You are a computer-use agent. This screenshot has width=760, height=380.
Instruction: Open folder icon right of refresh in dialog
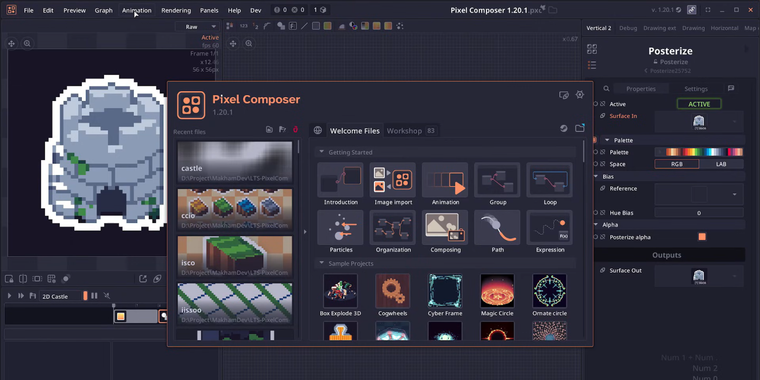pos(580,128)
